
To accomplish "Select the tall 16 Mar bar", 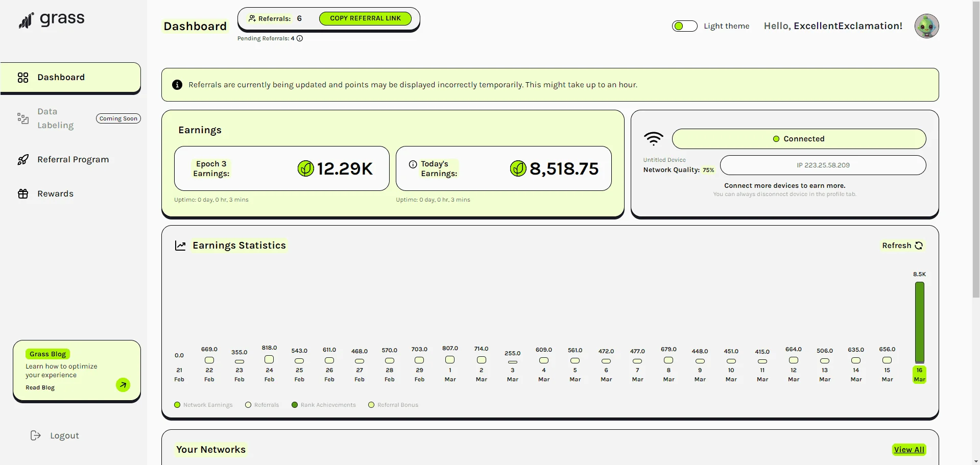I will [919, 322].
